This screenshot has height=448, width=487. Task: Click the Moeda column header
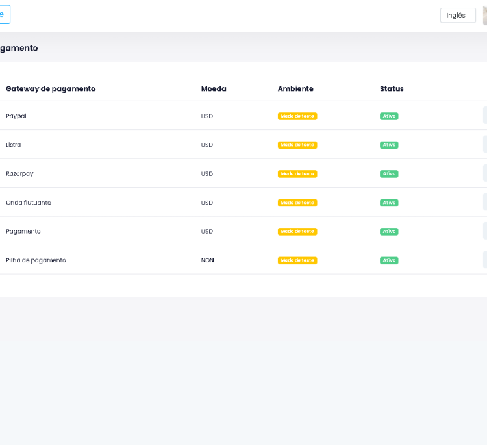pyautogui.click(x=214, y=89)
